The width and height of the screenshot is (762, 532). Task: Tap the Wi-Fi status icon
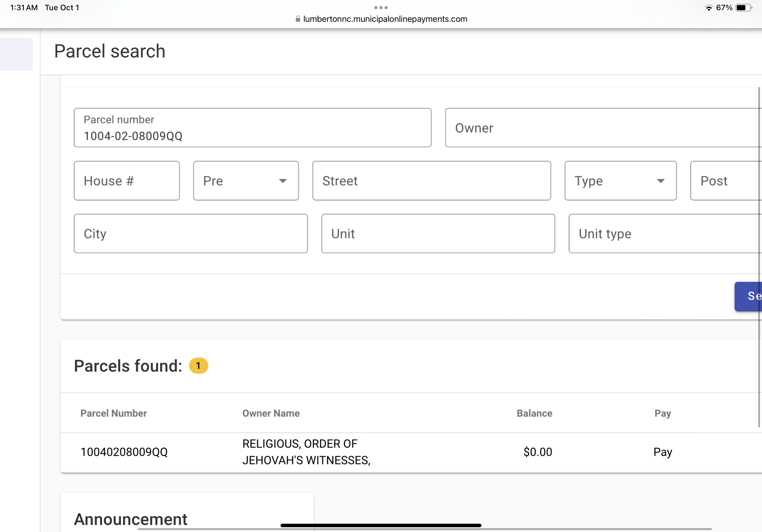(x=709, y=8)
